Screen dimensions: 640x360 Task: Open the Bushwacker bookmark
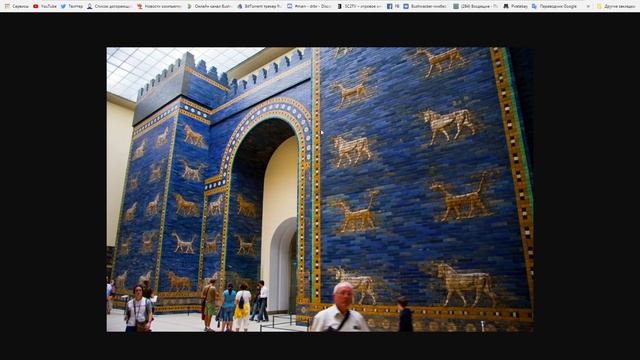pos(425,6)
